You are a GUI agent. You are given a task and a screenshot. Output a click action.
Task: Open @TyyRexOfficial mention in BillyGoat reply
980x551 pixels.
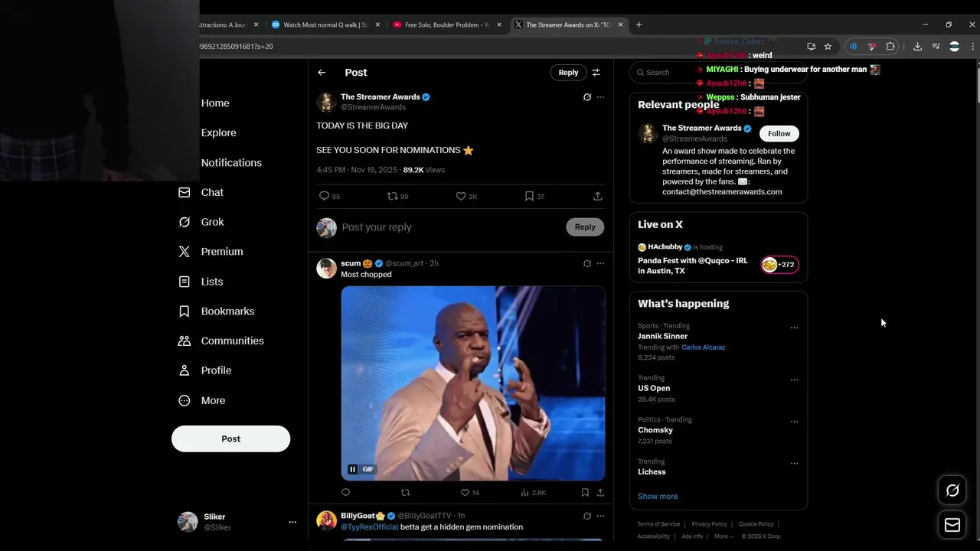coord(370,527)
